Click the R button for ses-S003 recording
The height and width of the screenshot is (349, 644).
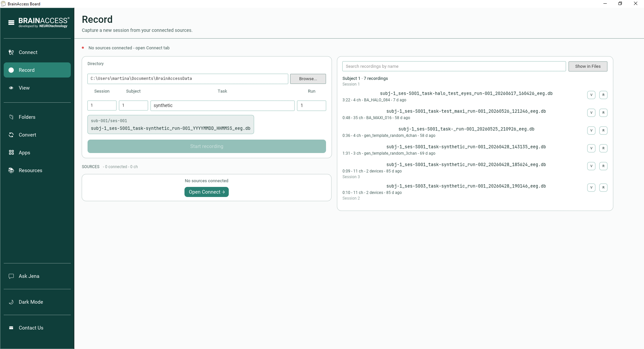(603, 188)
